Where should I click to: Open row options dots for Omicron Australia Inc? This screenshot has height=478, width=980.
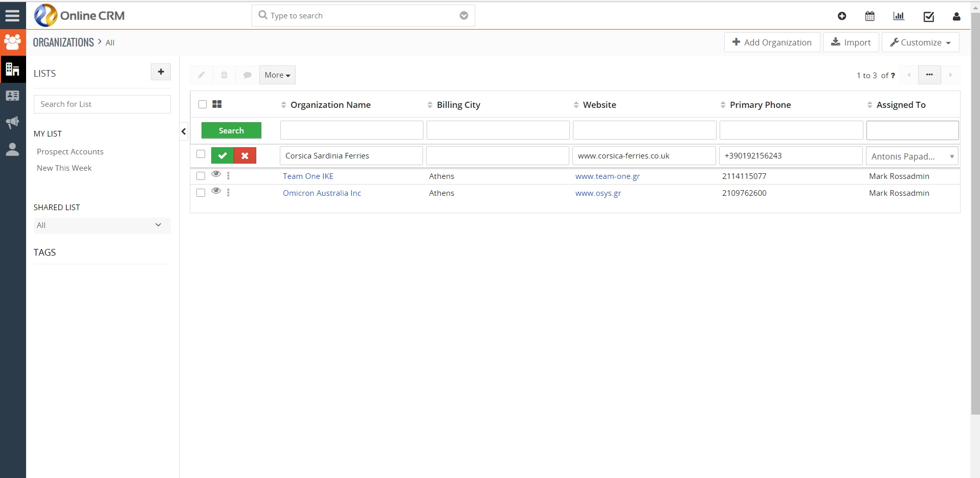pos(228,193)
